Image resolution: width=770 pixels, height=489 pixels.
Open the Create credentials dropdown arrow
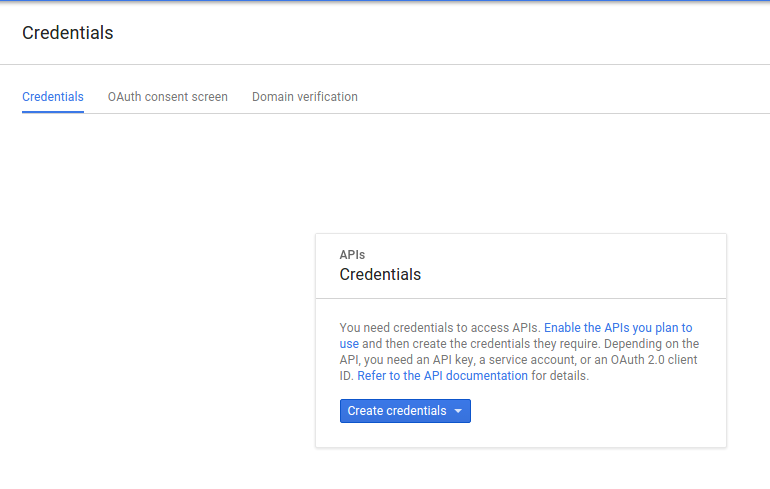[458, 411]
